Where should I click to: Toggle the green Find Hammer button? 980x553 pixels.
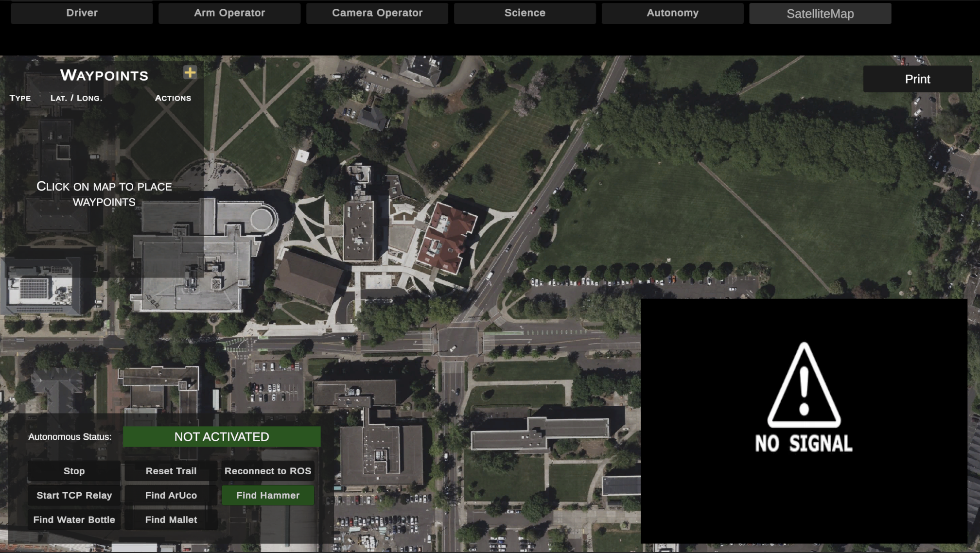pos(268,495)
